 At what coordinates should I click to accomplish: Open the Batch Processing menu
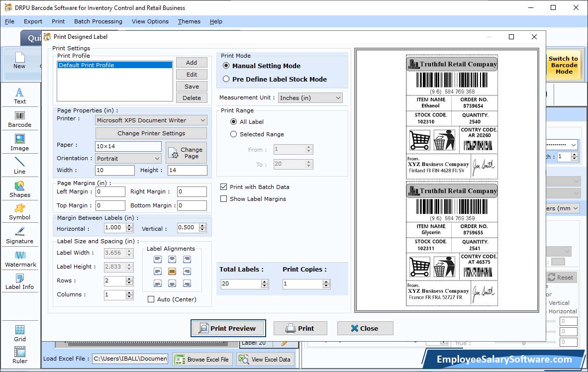coord(98,21)
